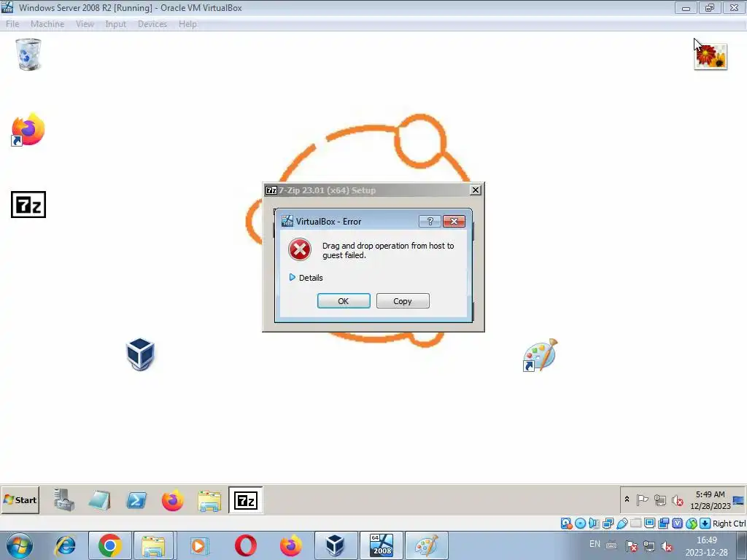Open VirtualBox Manager in host taskbar
Image resolution: width=747 pixels, height=560 pixels.
[336, 545]
